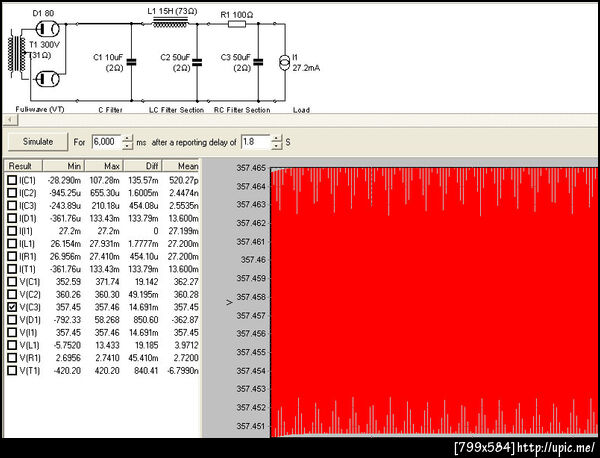Click the 357.451 y-axis tick label
This screenshot has width=600, height=458.
pos(251,426)
